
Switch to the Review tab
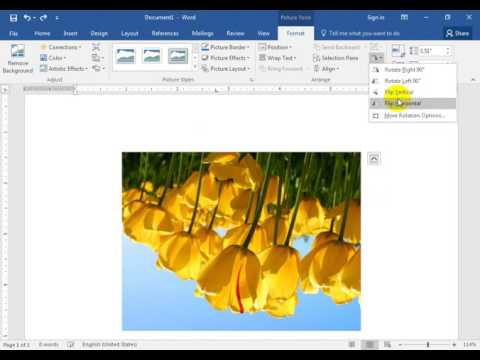click(235, 33)
